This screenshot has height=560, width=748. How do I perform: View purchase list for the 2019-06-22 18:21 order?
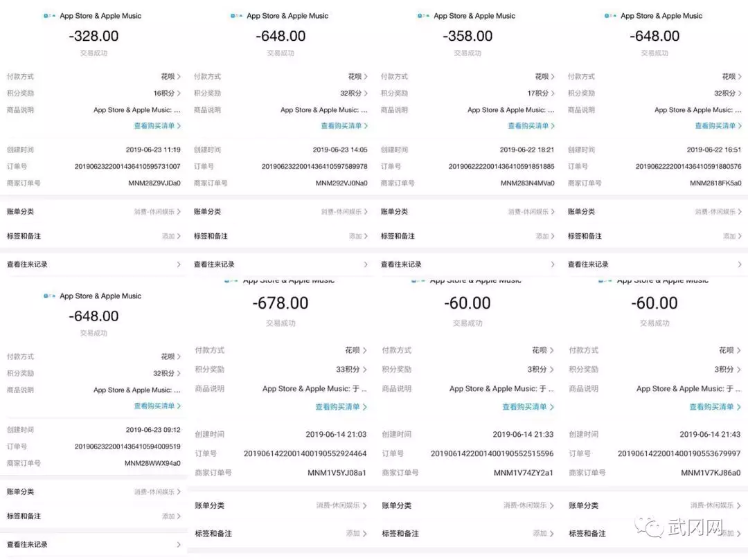click(531, 126)
